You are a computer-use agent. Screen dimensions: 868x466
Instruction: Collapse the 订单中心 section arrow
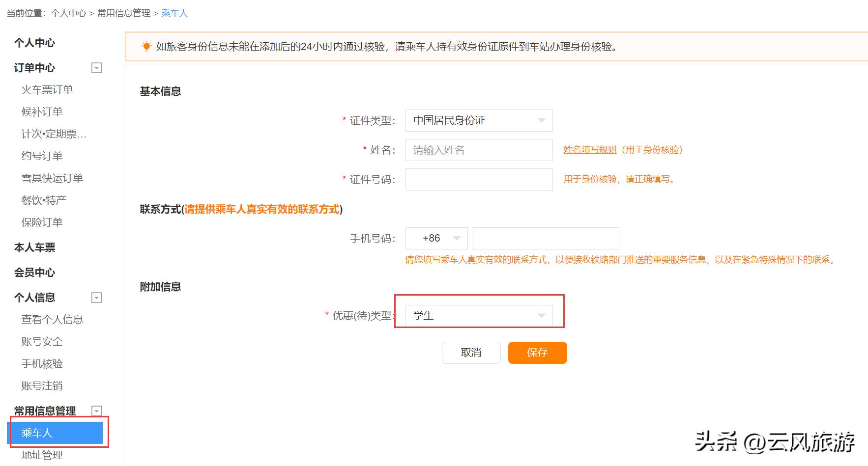tap(97, 68)
